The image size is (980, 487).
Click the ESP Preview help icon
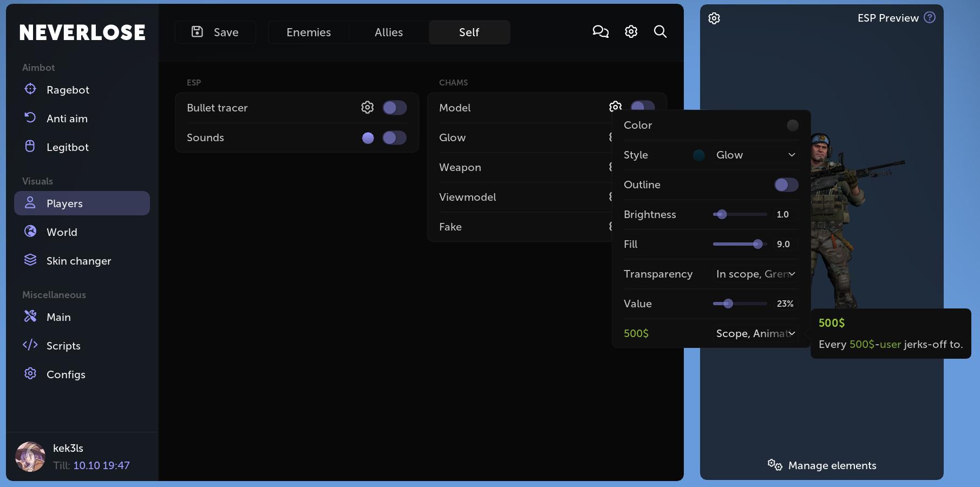(930, 17)
